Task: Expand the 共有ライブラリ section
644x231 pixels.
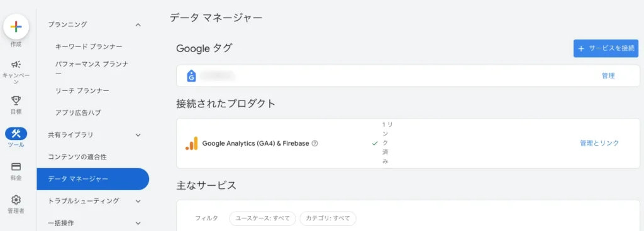Action: [138, 135]
